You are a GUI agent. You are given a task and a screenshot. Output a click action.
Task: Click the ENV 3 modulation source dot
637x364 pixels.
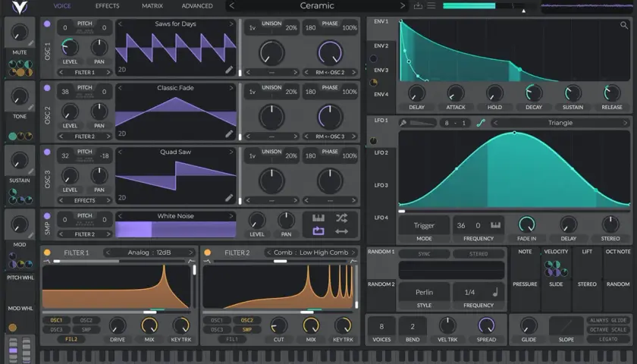tap(373, 83)
